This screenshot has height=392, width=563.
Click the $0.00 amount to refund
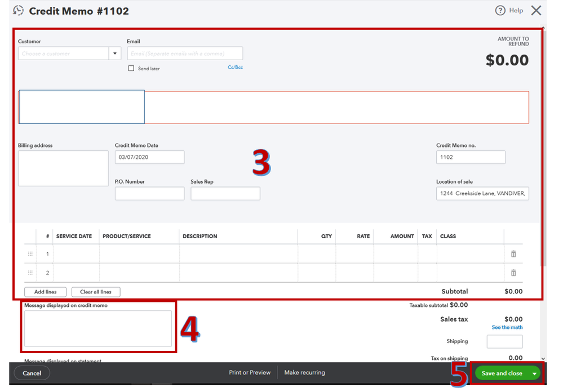pos(507,60)
